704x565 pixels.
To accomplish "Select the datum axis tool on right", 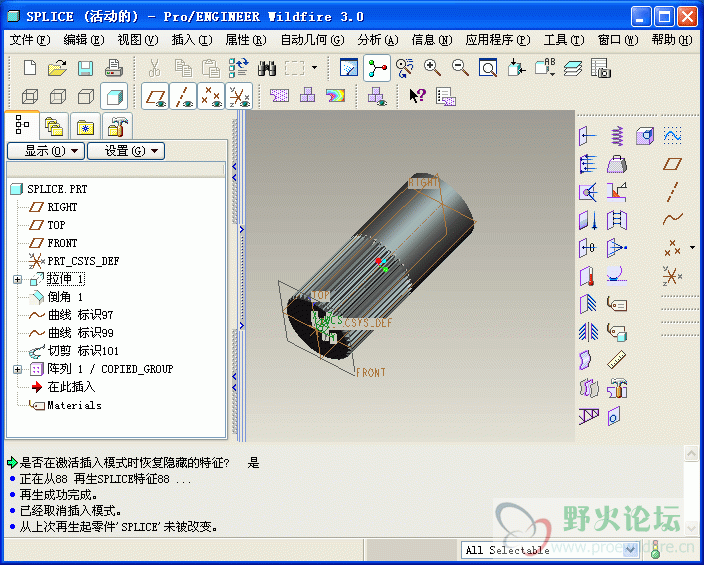I will point(672,192).
